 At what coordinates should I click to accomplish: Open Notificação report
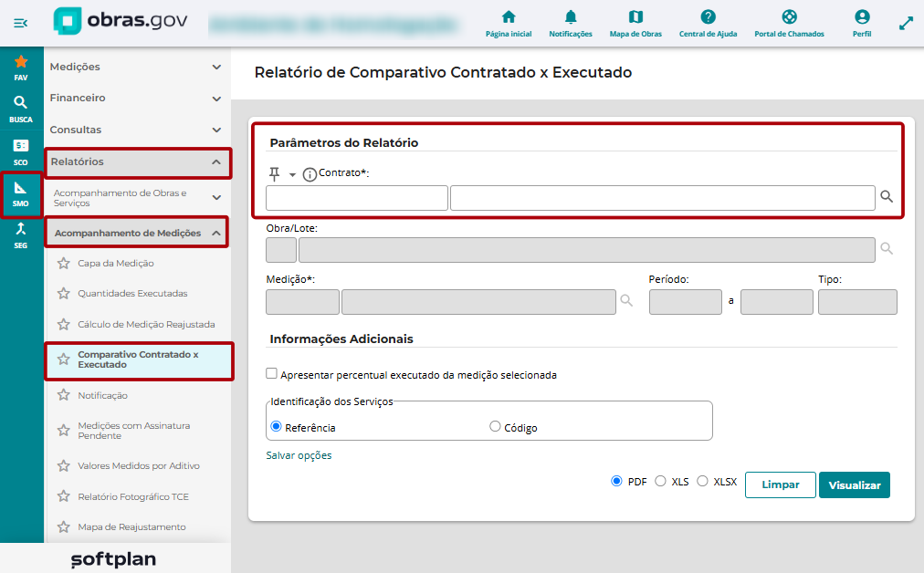pos(102,396)
